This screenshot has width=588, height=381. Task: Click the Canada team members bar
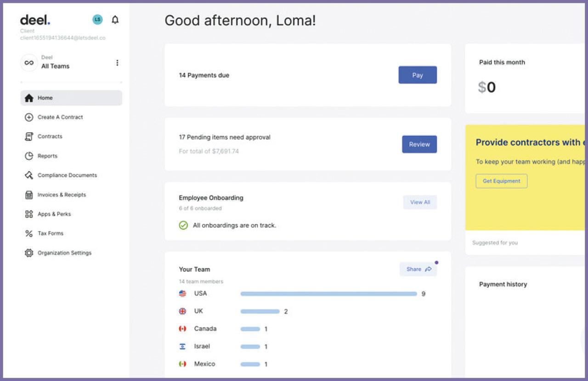pos(250,329)
